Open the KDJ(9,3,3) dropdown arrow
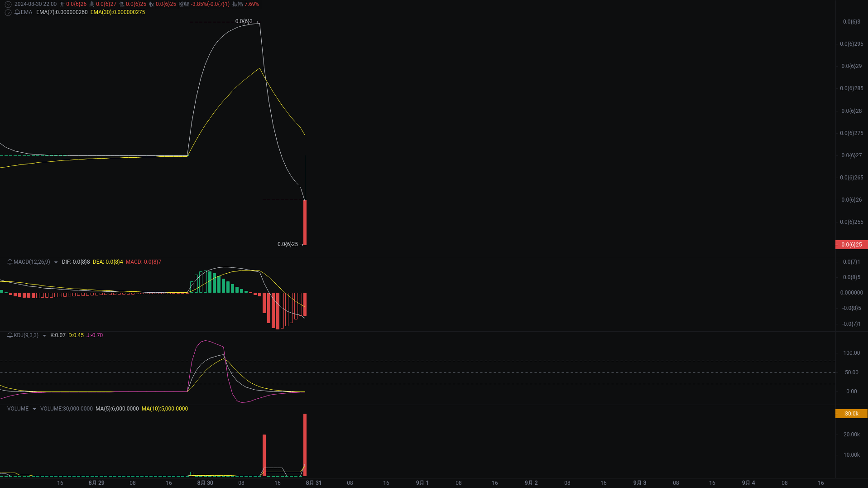This screenshot has width=868, height=488. (44, 335)
